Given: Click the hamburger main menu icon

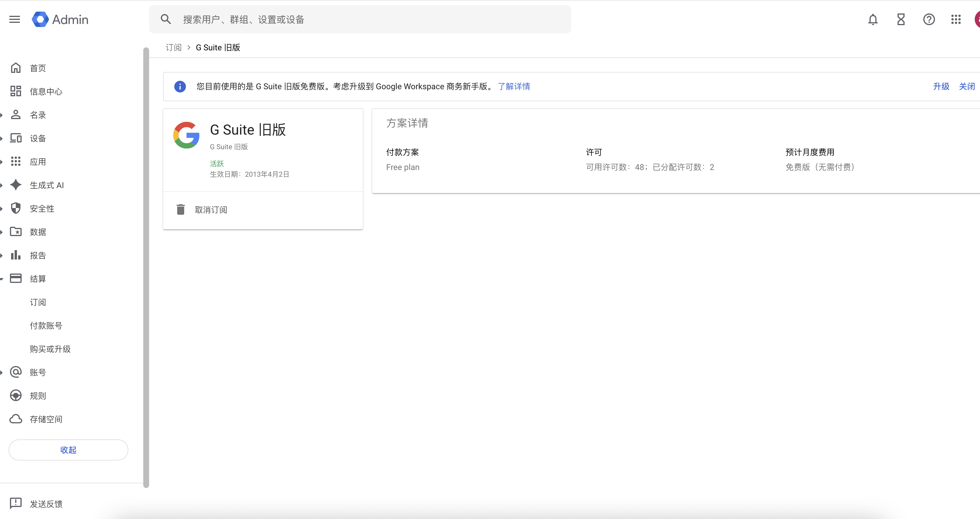Looking at the screenshot, I should tap(14, 19).
